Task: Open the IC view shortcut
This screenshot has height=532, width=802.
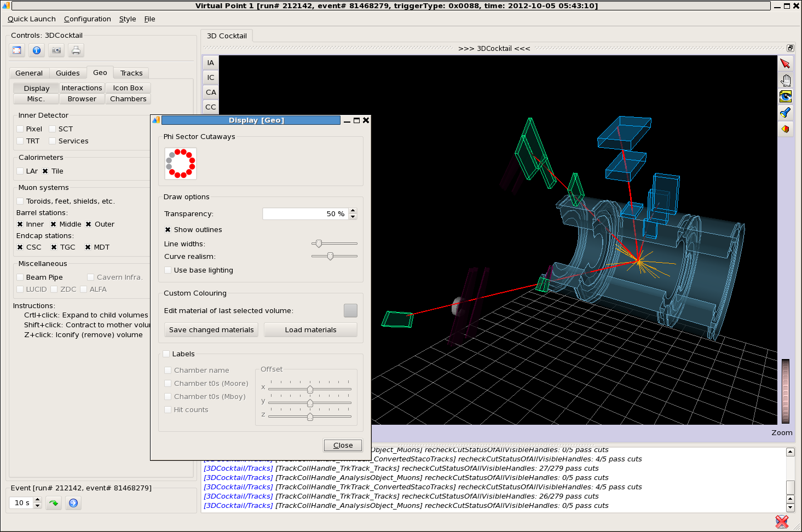Action: tap(211, 77)
